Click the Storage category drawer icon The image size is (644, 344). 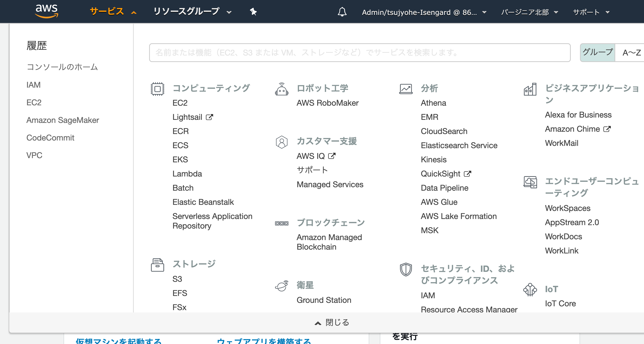157,265
